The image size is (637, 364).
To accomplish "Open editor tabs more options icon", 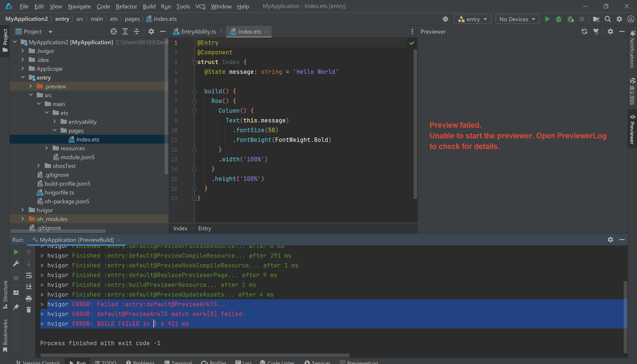I will pyautogui.click(x=412, y=32).
